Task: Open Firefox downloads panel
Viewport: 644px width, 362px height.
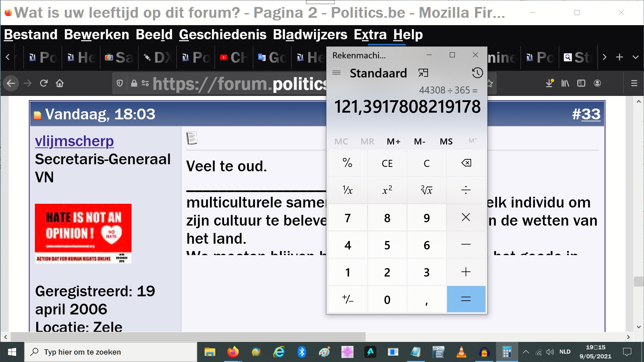Action: coord(549,83)
